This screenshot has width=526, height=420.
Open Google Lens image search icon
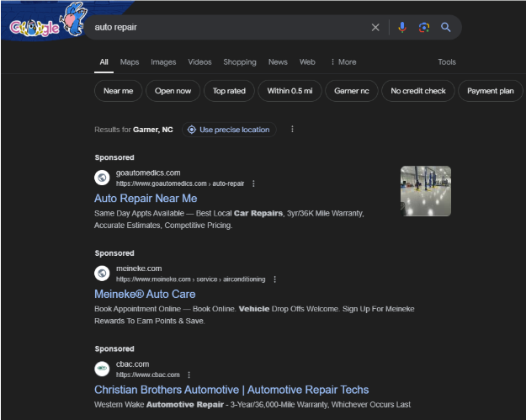424,27
